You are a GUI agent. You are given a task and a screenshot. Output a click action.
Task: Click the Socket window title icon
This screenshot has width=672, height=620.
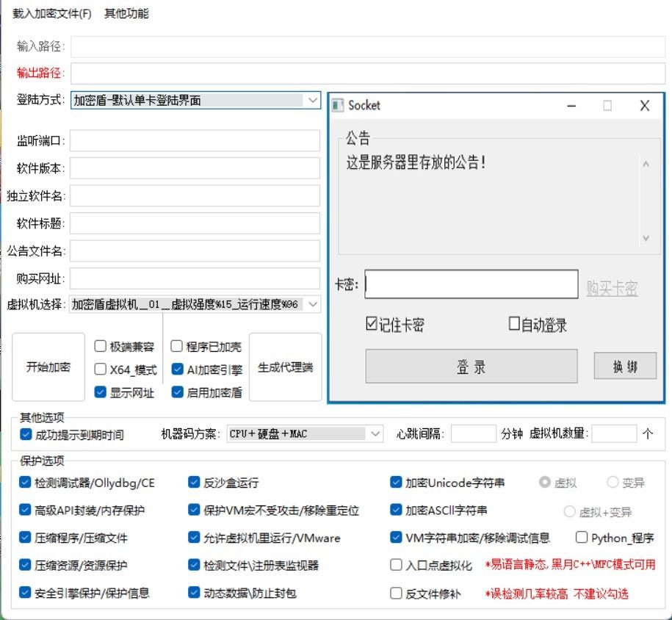tap(338, 106)
